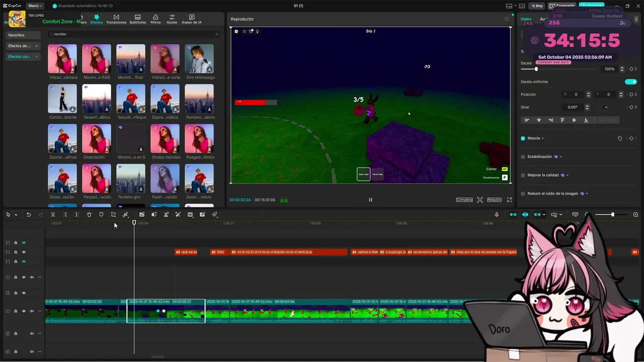The height and width of the screenshot is (362, 644).
Task: Select the Temblor gris effect thumbnail
Action: point(131,178)
